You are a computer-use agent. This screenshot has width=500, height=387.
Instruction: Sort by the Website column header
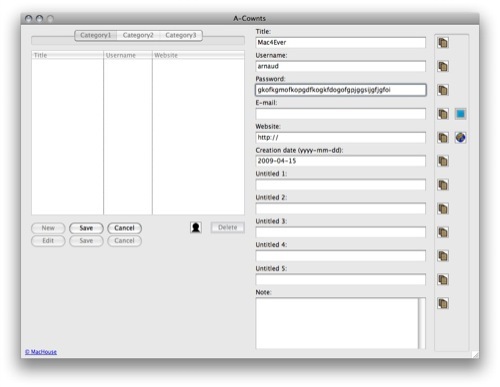[x=198, y=55]
